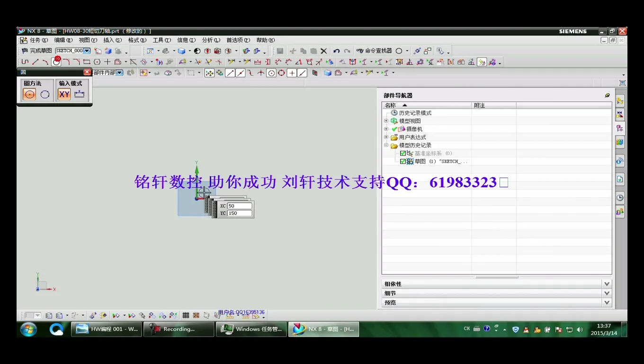Select the Profile sketch tool
The height and width of the screenshot is (364, 644).
click(x=25, y=62)
